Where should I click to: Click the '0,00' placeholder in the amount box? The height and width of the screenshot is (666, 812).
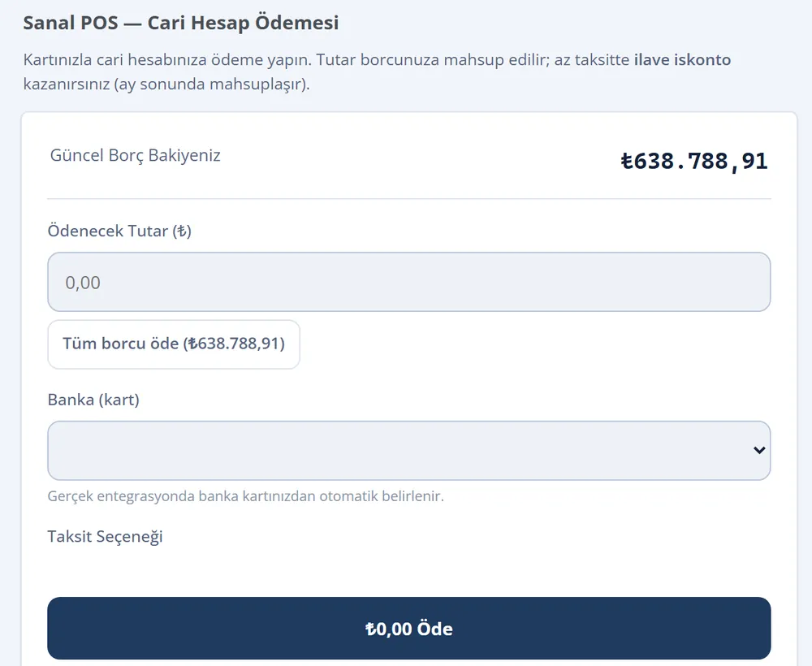tap(83, 283)
